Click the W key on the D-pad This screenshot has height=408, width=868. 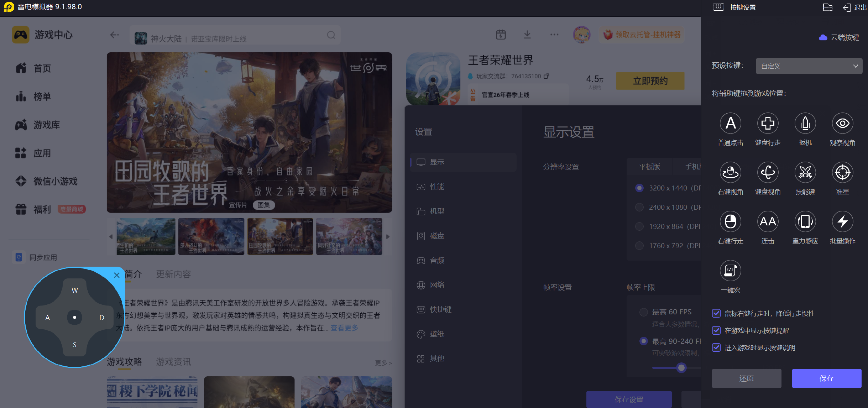click(x=74, y=290)
